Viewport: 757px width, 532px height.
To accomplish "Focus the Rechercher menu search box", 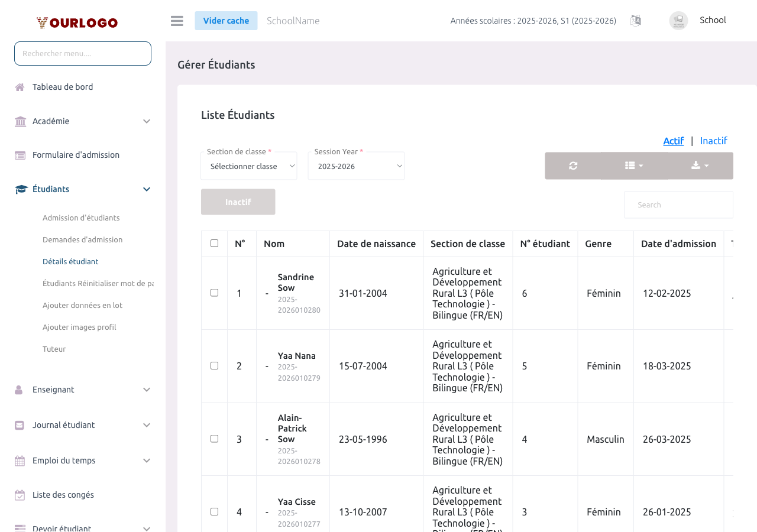I will pos(83,53).
